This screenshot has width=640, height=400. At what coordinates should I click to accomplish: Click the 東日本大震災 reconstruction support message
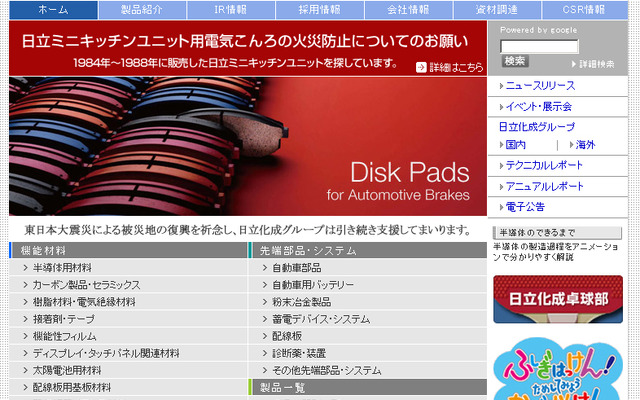point(248,230)
